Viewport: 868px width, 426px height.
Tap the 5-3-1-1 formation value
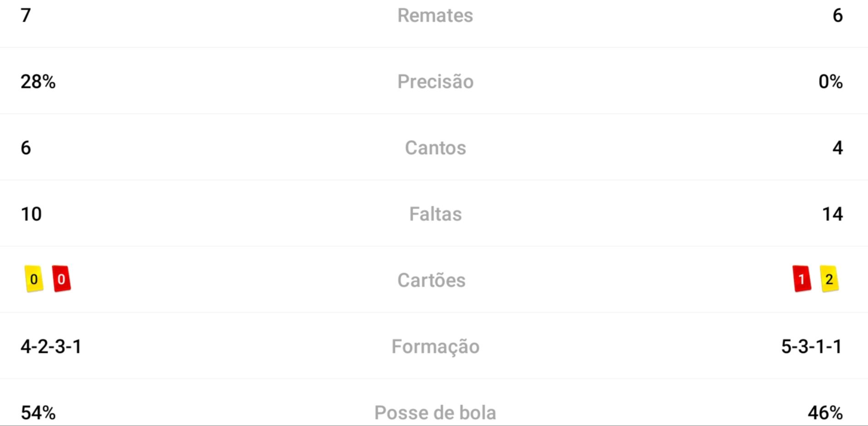pyautogui.click(x=812, y=346)
